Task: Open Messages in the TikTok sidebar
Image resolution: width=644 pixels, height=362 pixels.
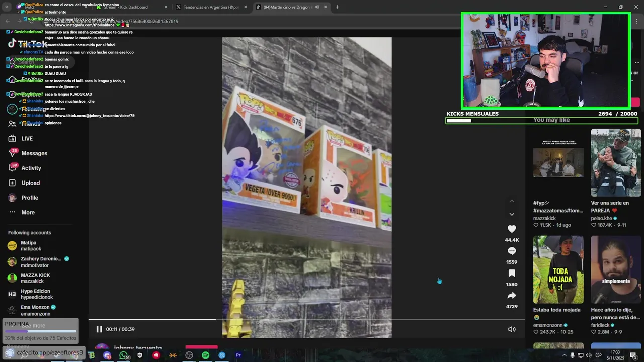Action: click(x=34, y=153)
